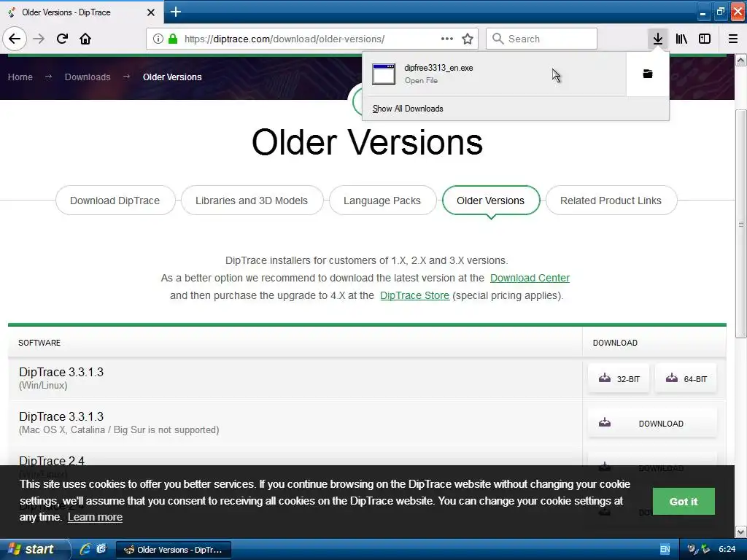Focus the browser Search box
747x560 pixels.
[x=542, y=39]
